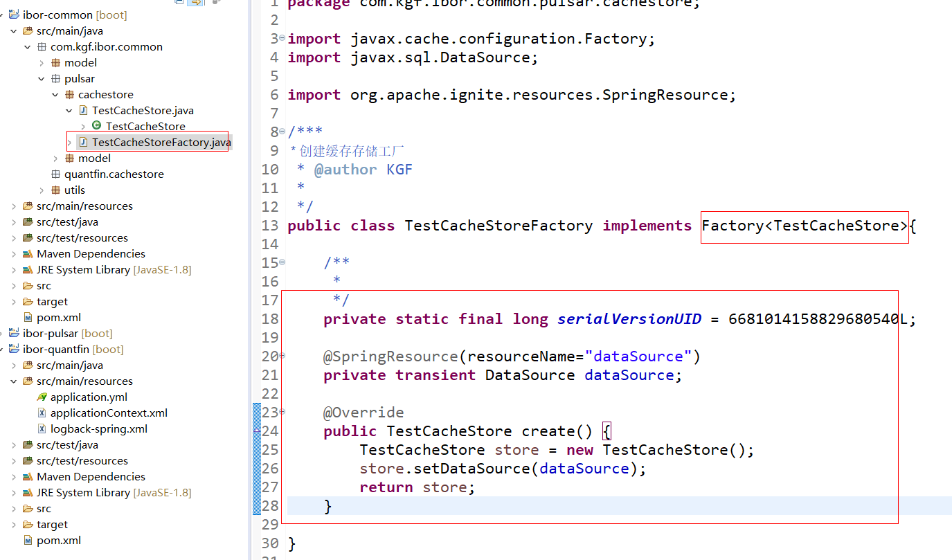
Task: Click the application.yml file icon
Action: pyautogui.click(x=40, y=397)
